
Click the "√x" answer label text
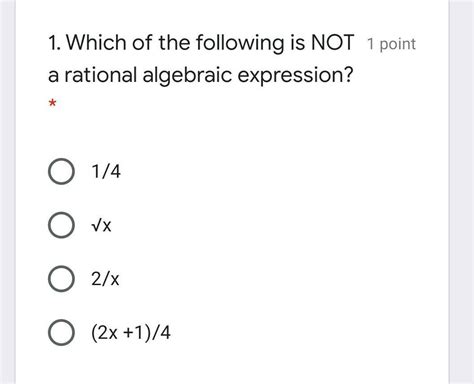coord(101,226)
